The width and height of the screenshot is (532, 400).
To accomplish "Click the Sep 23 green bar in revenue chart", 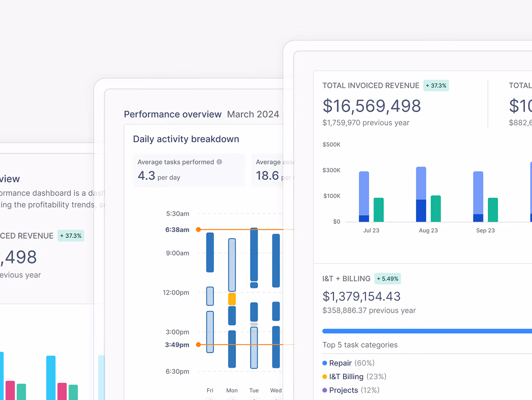I will (493, 210).
